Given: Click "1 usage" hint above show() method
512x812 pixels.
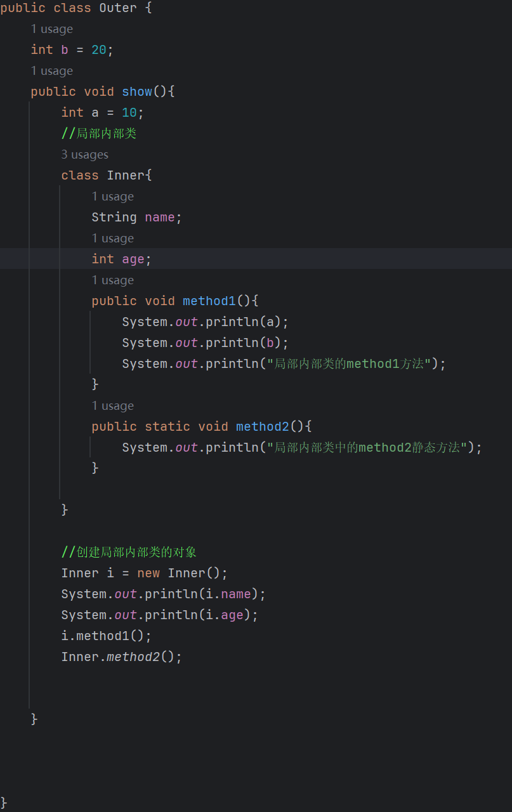Looking at the screenshot, I should tap(51, 71).
